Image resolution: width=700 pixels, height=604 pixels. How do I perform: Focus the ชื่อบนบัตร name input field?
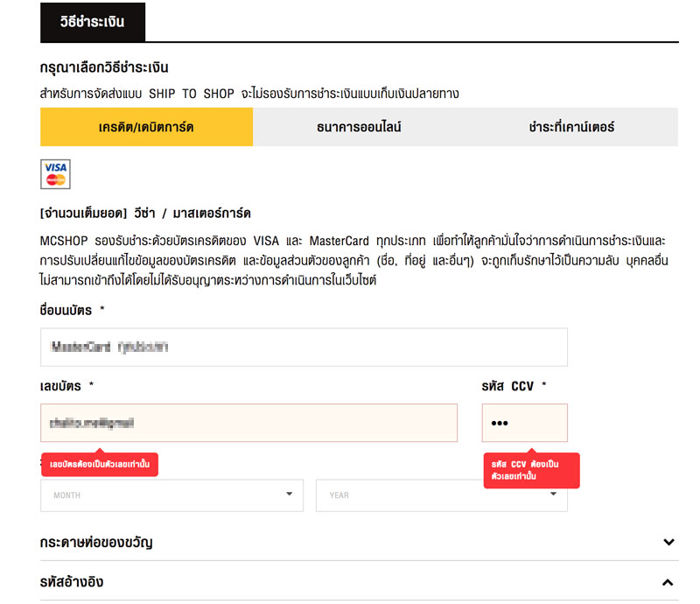(x=304, y=347)
